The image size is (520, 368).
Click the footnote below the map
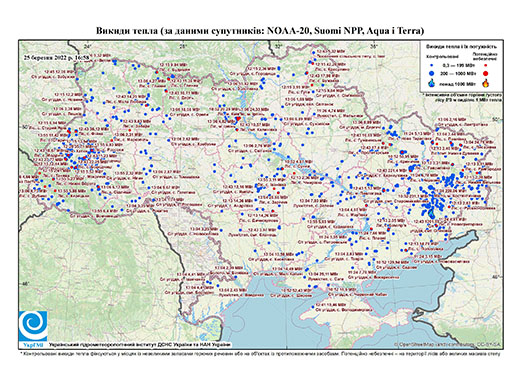pos(260,353)
